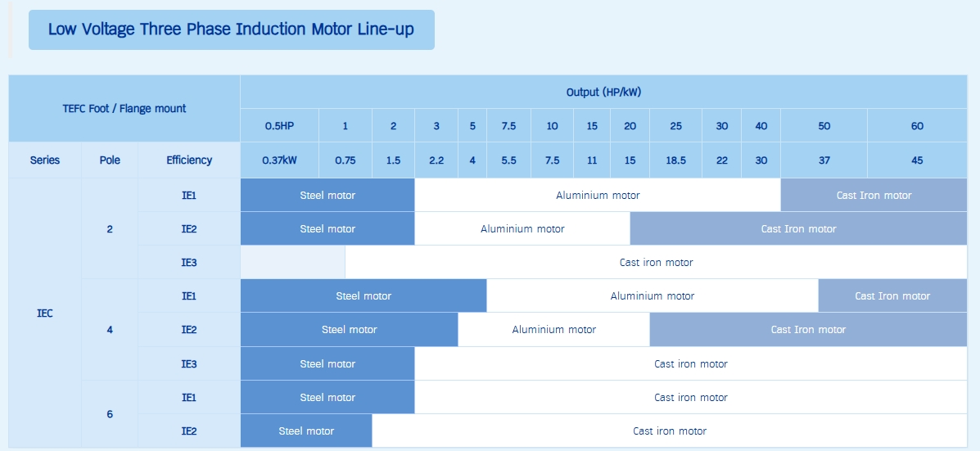Select the 6 pole row label
Viewport: 980px width, 451px height.
pos(110,414)
